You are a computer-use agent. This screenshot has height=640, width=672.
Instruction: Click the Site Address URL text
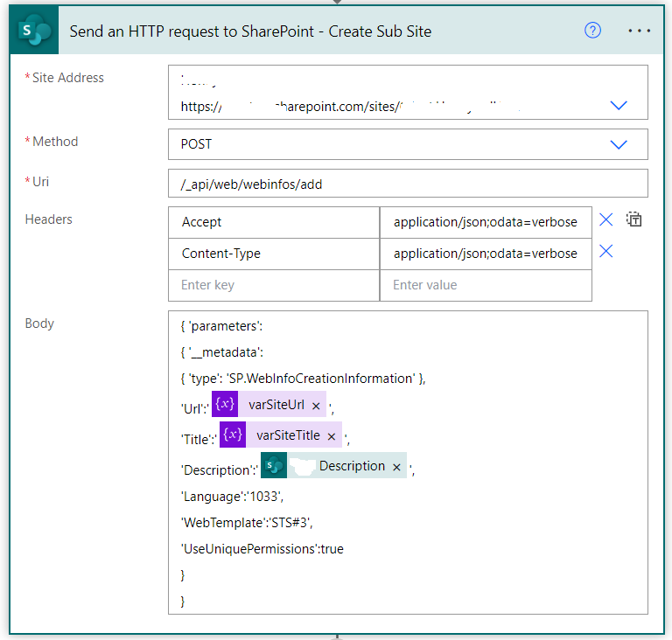(x=350, y=107)
